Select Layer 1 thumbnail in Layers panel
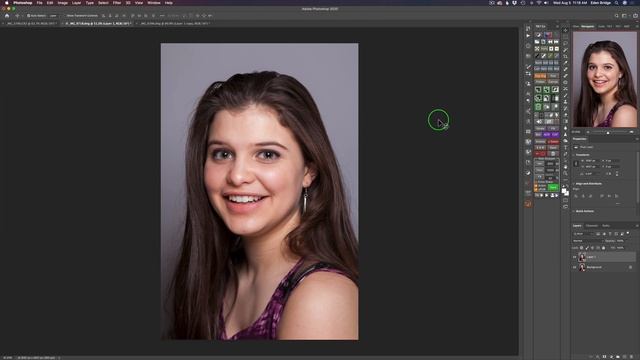The height and width of the screenshot is (360, 640). (x=582, y=257)
